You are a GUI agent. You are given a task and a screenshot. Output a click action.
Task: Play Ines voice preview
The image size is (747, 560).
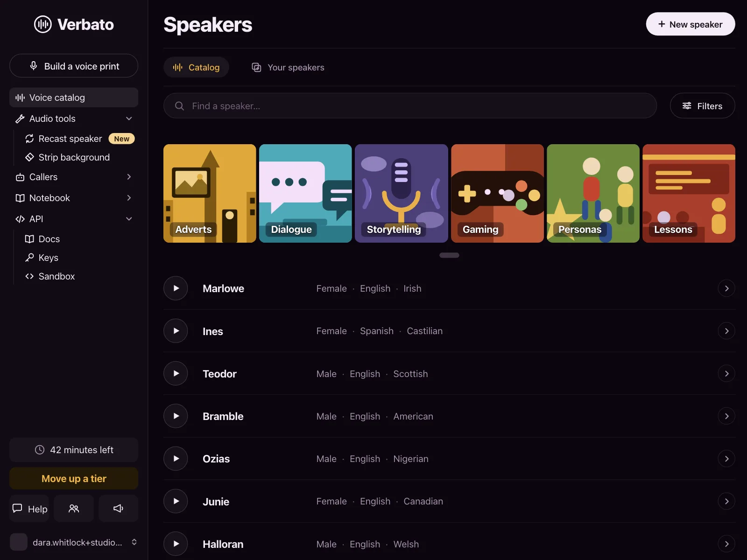pyautogui.click(x=176, y=331)
